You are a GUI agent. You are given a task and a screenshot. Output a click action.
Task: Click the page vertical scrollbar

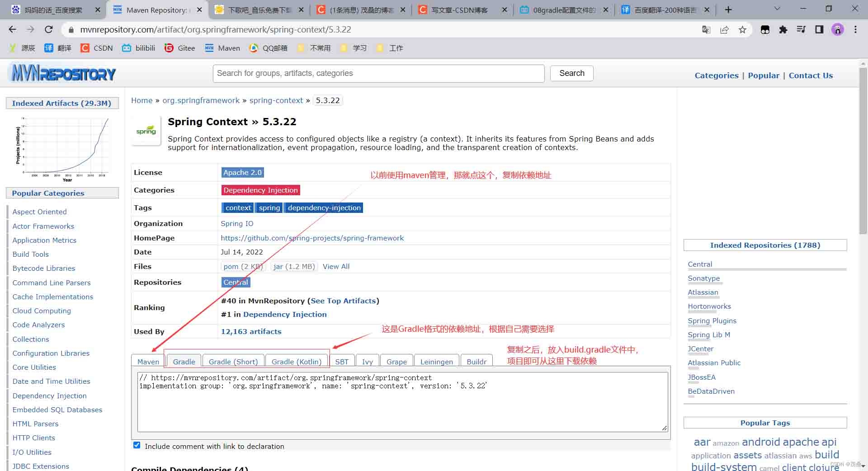click(863, 151)
